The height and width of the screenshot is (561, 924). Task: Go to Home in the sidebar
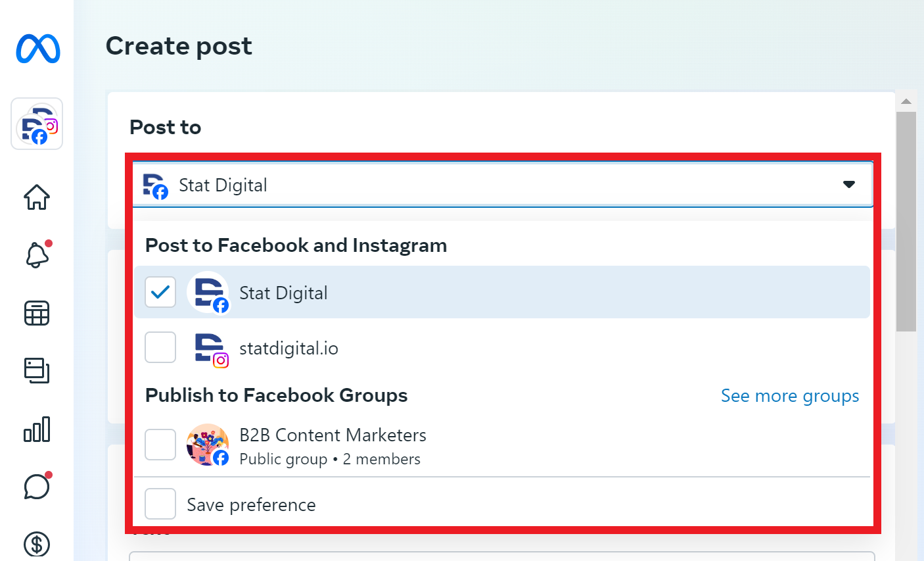pyautogui.click(x=37, y=197)
